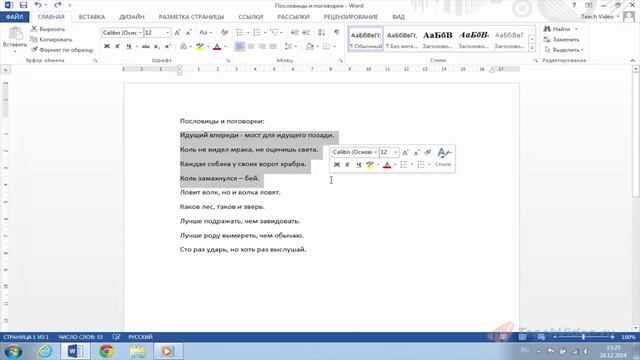The width and height of the screenshot is (640, 360).
Task: Open the ФАЙЛ tab
Action: pos(15,17)
